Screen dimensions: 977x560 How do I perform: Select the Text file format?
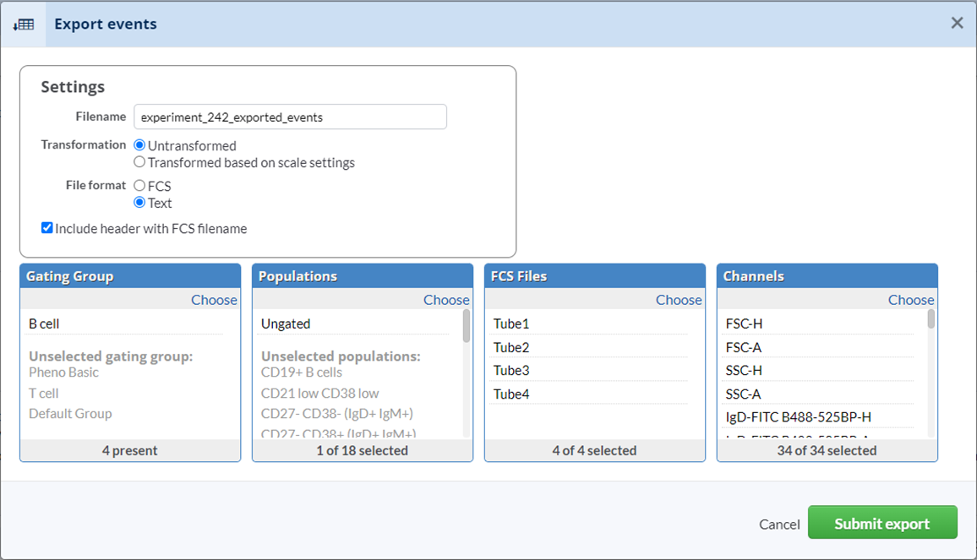(140, 203)
